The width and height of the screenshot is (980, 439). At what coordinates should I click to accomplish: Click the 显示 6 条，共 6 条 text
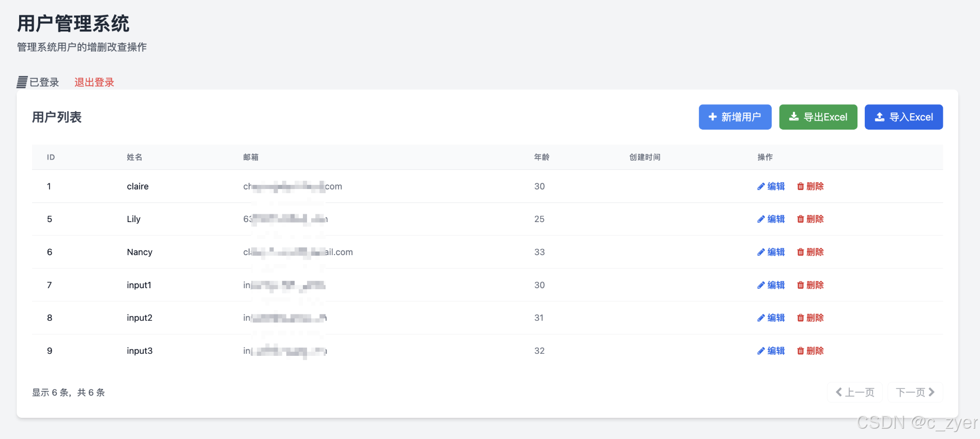68,393
